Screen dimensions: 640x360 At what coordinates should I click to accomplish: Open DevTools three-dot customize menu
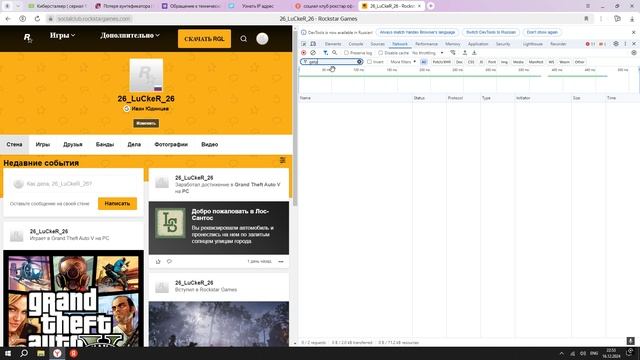pos(625,44)
